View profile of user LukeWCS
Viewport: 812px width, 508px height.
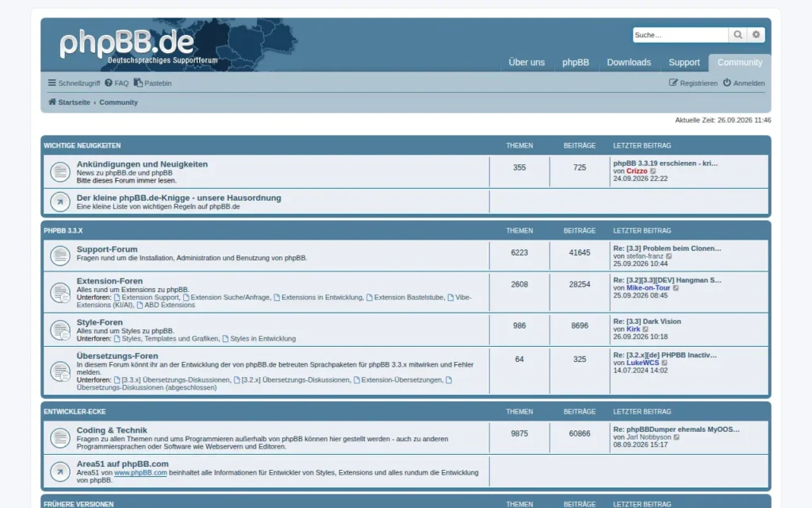pos(642,363)
